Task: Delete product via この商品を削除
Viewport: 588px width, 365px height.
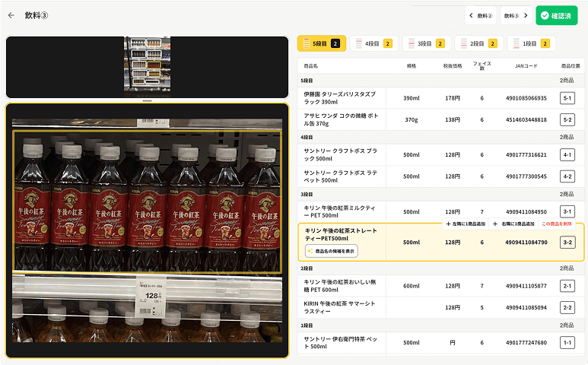Action: click(x=557, y=224)
